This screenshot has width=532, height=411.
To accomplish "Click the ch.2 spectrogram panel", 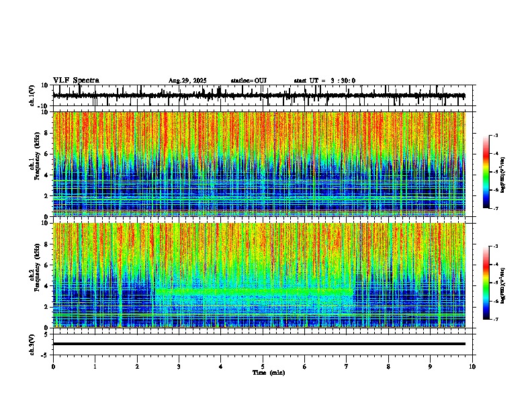I will [x=259, y=275].
